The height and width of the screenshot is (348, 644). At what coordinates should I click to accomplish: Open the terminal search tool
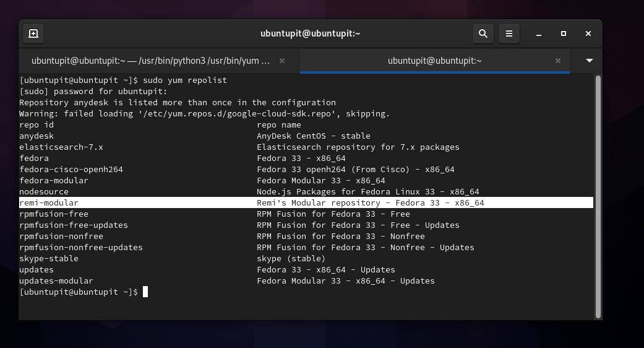click(483, 33)
